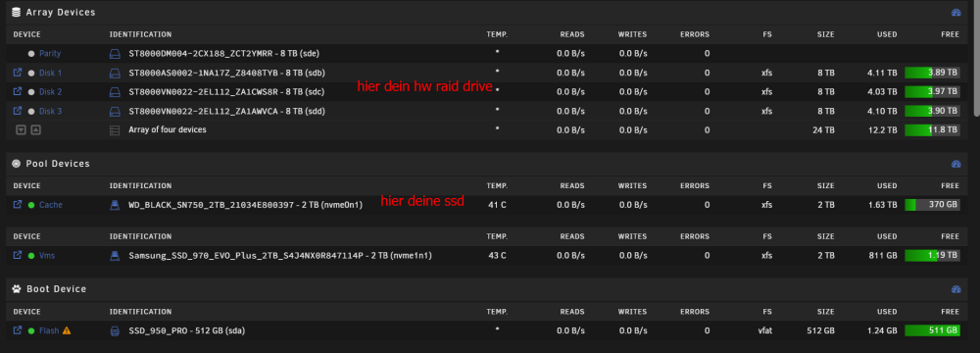Image resolution: width=980 pixels, height=353 pixels.
Task: Open the Disk 3 device link
Action: pyautogui.click(x=51, y=111)
